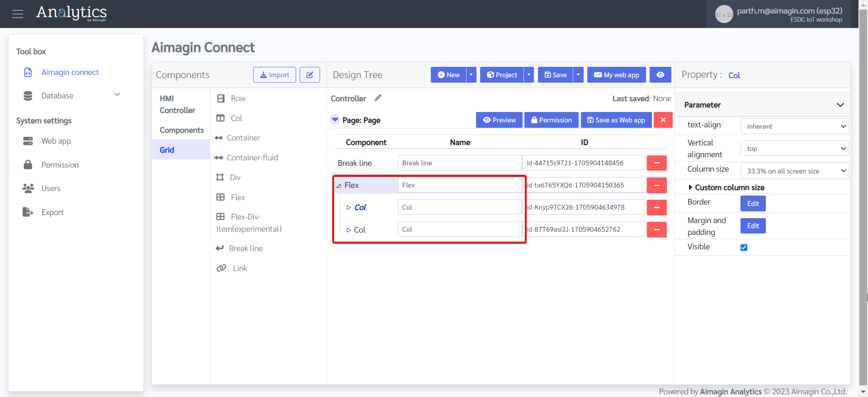Screen dimensions: 868x397
Task: Click the Aimagin connect file icon
Action: click(x=28, y=72)
